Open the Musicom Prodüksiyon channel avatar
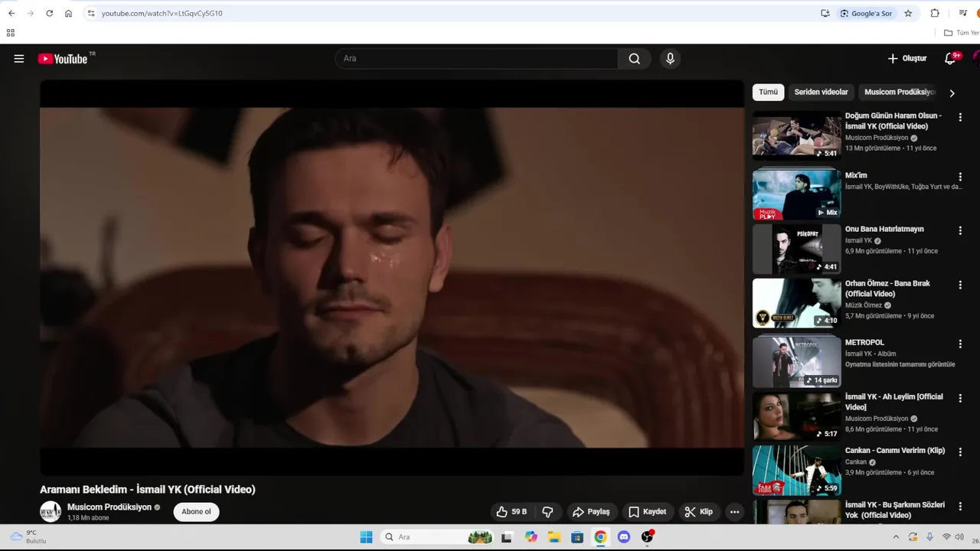Viewport: 980px width, 551px height. pos(51,512)
